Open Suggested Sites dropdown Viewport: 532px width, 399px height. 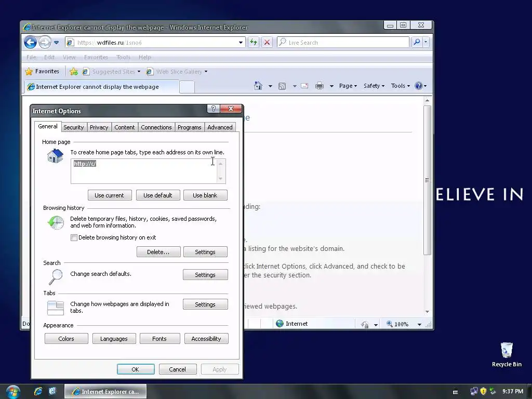(111, 72)
